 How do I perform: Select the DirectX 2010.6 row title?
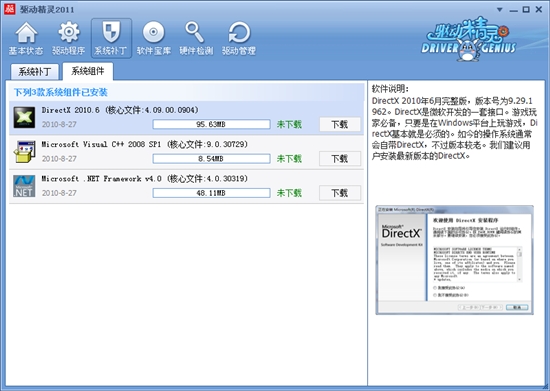tap(120, 110)
